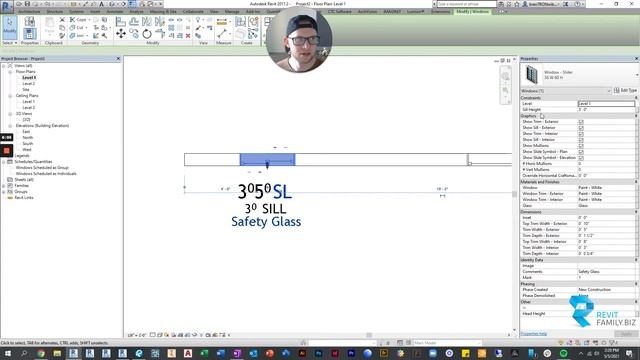Select the Rotate tool
This screenshot has height=360, width=640.
point(147,34)
